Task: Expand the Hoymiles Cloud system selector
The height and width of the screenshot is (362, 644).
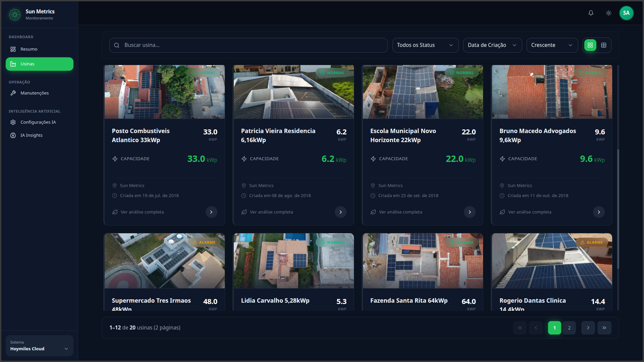Action: coord(39,346)
